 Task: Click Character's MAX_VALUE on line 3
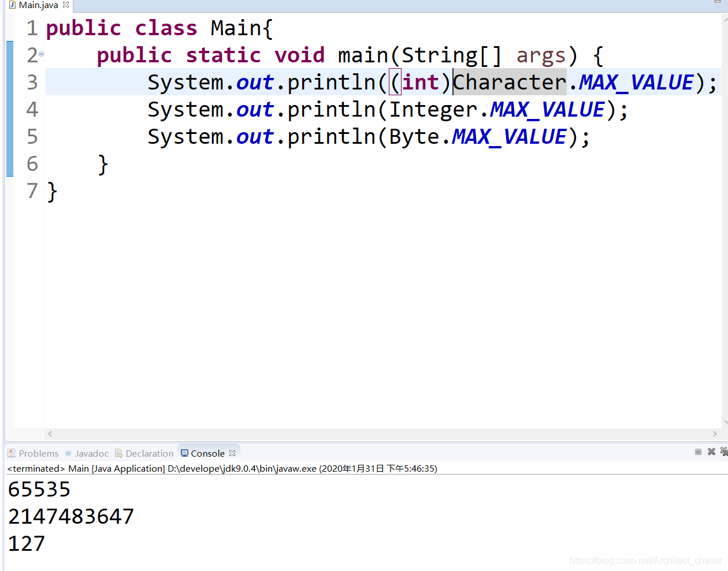pos(636,82)
